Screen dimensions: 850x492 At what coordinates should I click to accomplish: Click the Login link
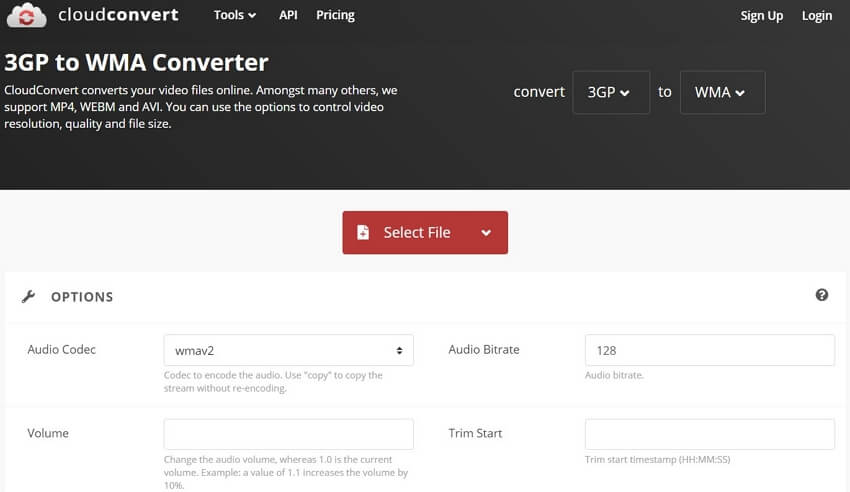[x=816, y=16]
